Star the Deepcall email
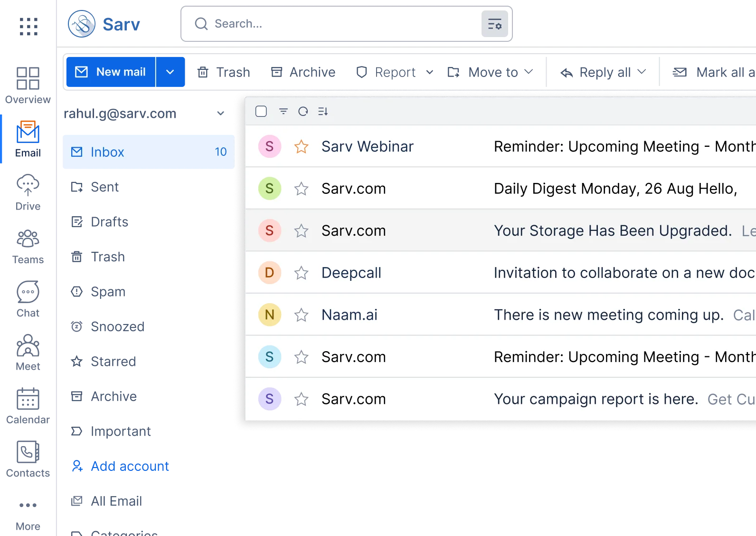The width and height of the screenshot is (756, 536). click(302, 273)
